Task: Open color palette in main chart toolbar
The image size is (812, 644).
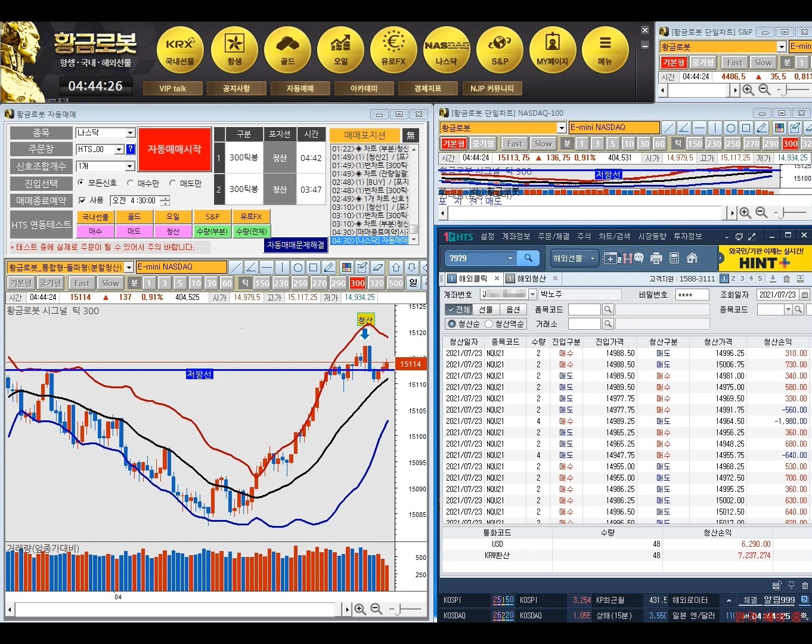Action: (x=346, y=267)
